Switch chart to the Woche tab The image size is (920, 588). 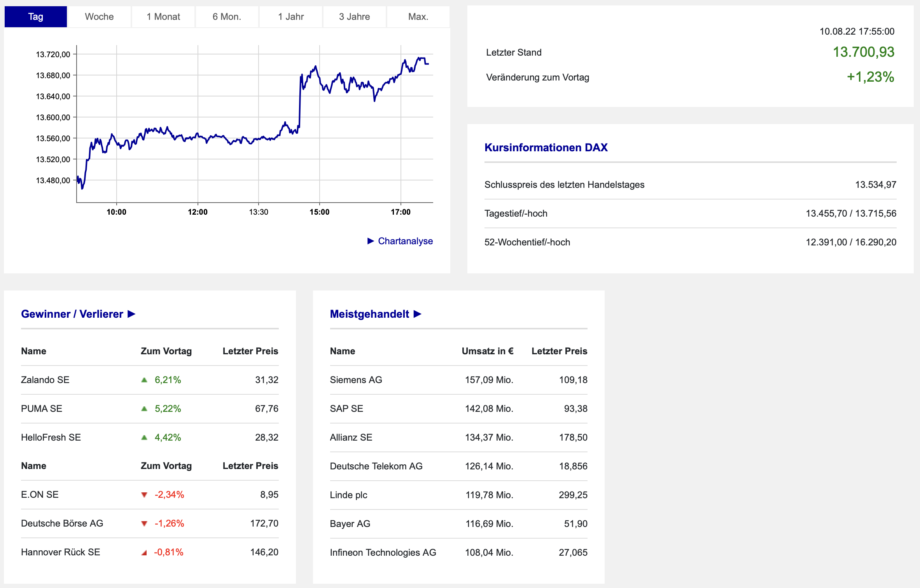tap(99, 17)
